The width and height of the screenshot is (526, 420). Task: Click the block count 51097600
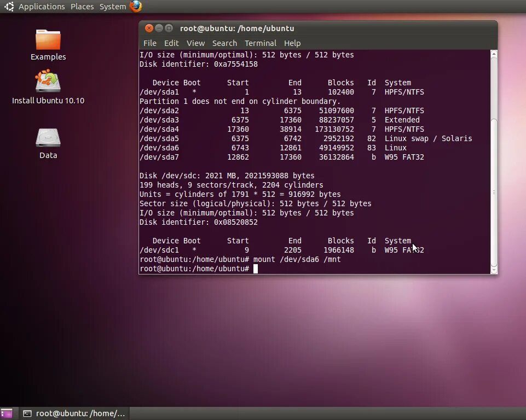point(337,110)
